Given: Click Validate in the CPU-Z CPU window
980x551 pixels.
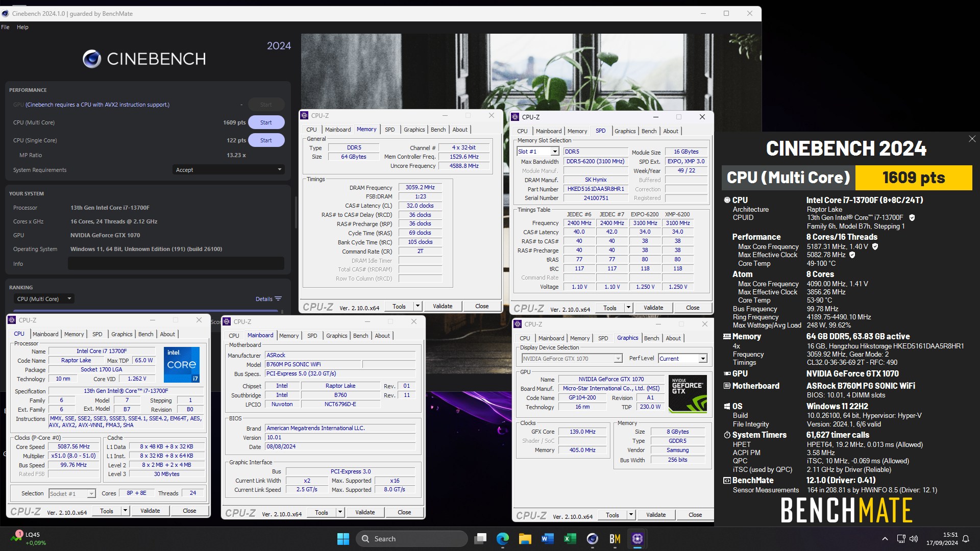Looking at the screenshot, I should [150, 511].
